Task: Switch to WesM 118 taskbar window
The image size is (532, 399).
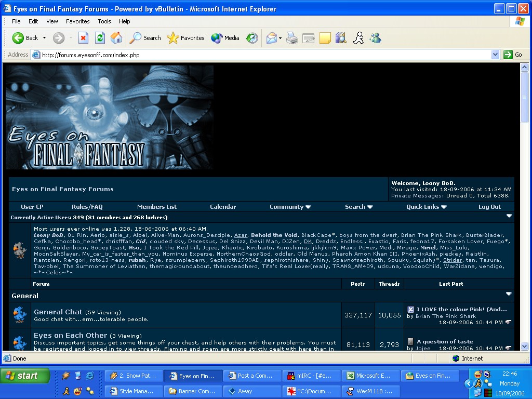Action: pyautogui.click(x=371, y=391)
